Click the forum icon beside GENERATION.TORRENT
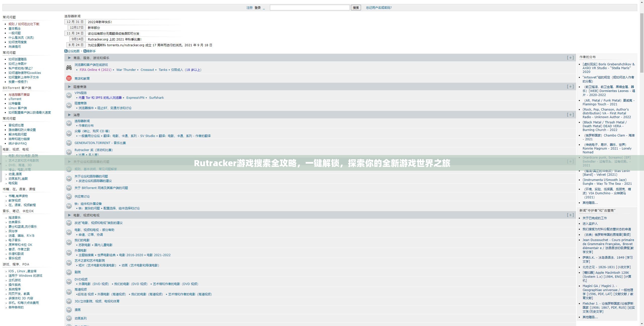Viewport: 644px width, 326px height. (x=69, y=143)
